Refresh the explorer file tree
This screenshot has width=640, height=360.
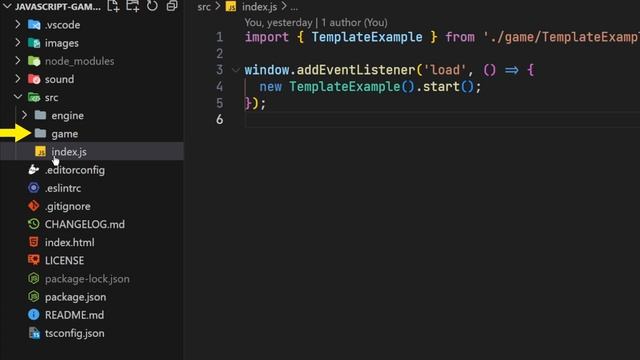(152, 6)
